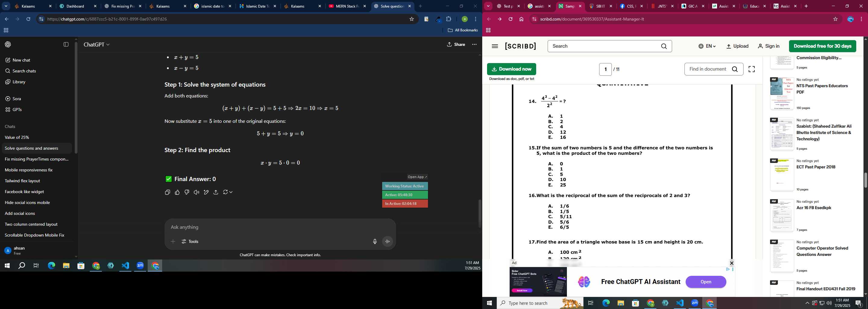Open ECT Past Paper 2018 document

(x=816, y=167)
